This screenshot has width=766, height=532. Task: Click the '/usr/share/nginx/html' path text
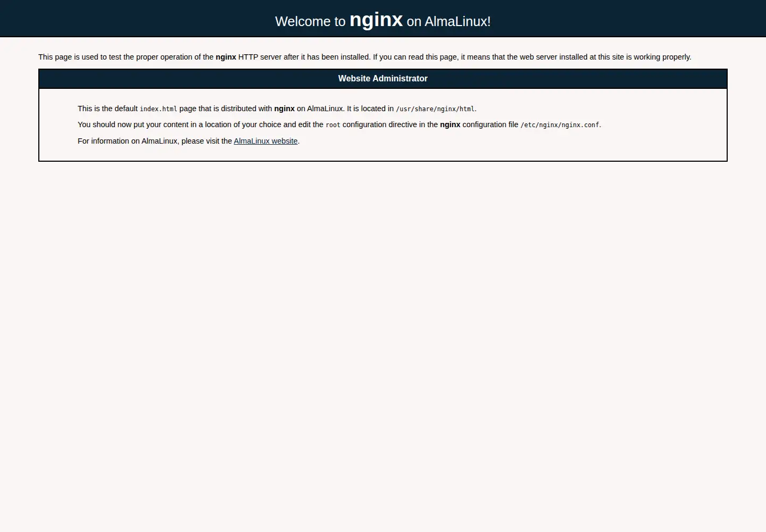pyautogui.click(x=435, y=109)
